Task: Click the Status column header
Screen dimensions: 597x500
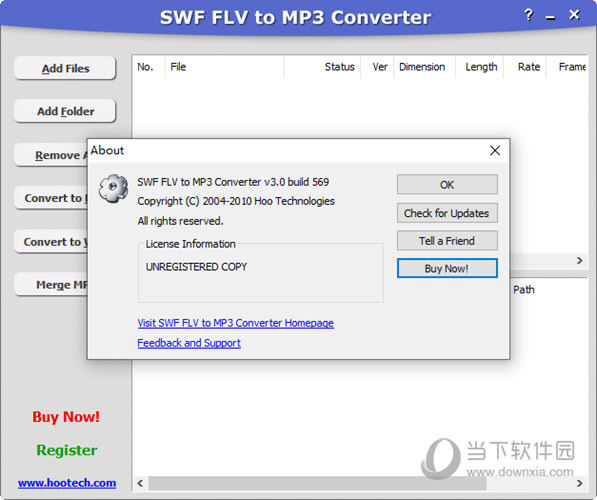Action: click(322, 67)
